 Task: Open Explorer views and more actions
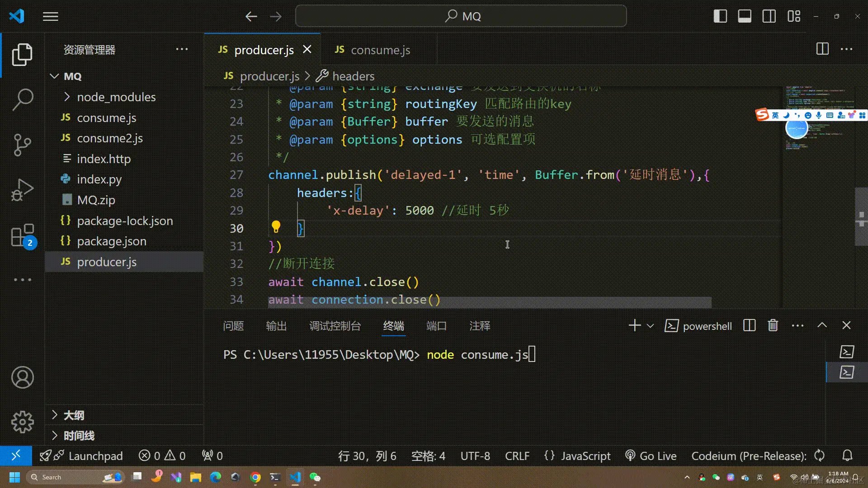point(182,49)
